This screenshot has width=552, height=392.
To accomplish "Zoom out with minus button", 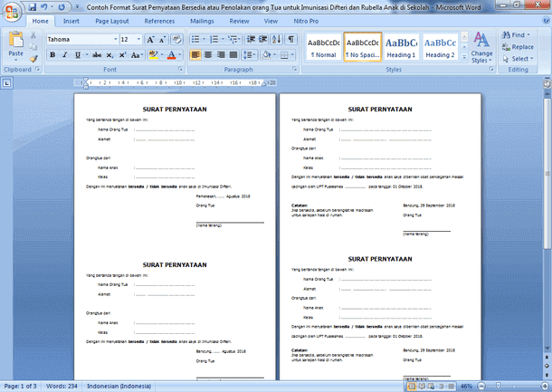I will coord(481,387).
